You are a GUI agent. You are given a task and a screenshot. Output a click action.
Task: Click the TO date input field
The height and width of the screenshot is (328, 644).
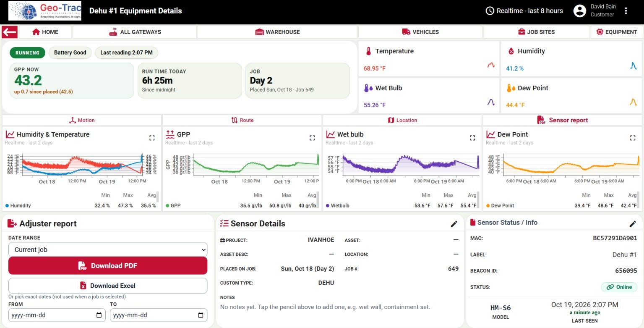(x=159, y=315)
